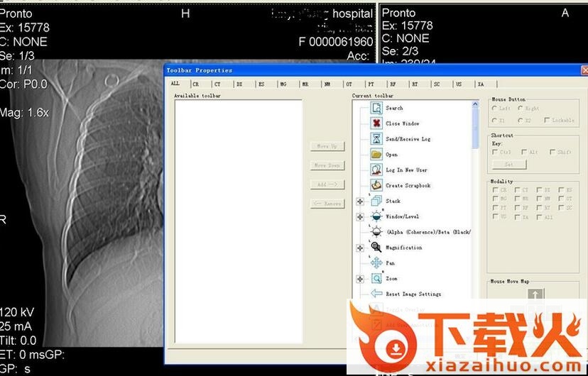The height and width of the screenshot is (376, 588).
Task: Open the MR modality tab
Action: tap(305, 84)
